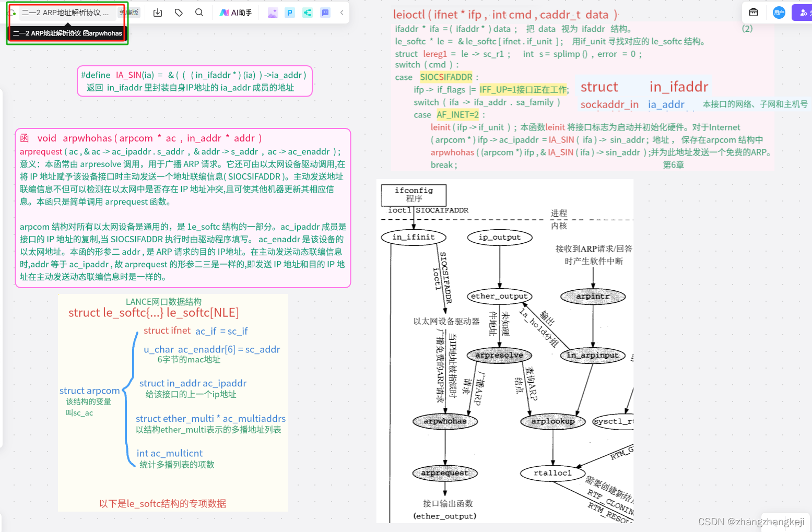812x532 pixels.
Task: Select the highlighted SIOCSIFADDR case label
Action: pyautogui.click(x=446, y=77)
